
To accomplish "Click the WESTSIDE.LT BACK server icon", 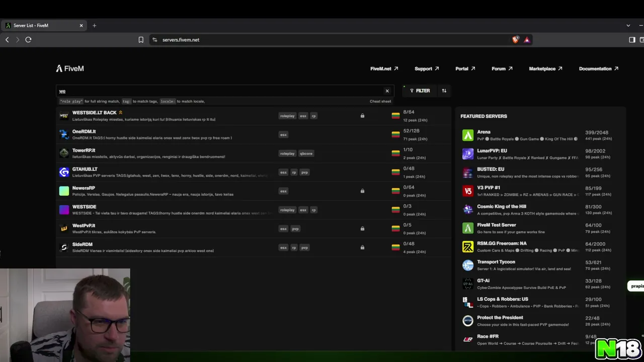I will click(x=64, y=116).
